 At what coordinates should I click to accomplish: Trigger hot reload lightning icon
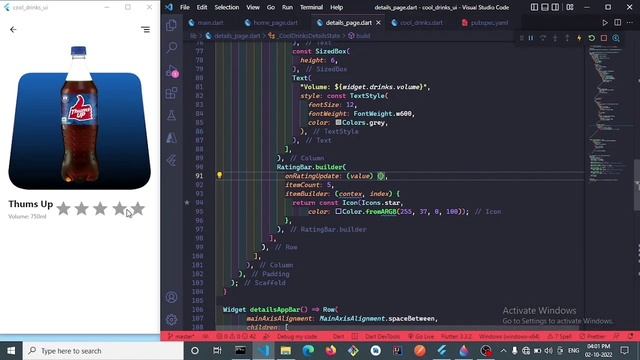tap(579, 38)
